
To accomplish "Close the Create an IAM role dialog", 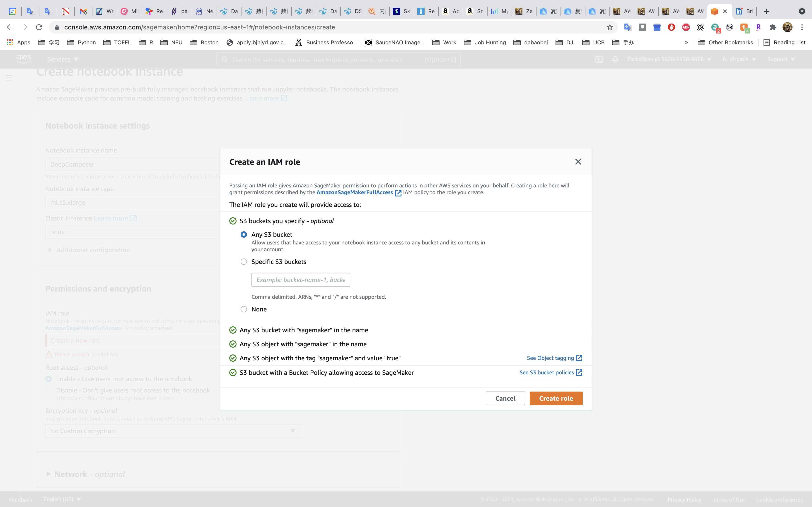I will click(578, 162).
